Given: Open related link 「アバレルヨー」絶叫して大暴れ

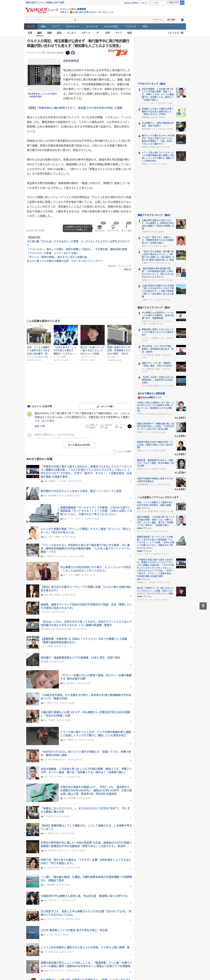Looking at the screenshot, I should tap(77, 249).
